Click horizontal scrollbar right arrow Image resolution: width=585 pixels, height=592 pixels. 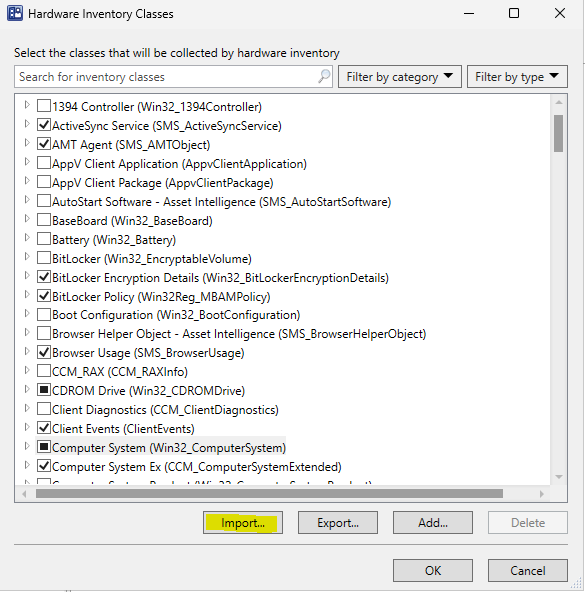tap(542, 494)
